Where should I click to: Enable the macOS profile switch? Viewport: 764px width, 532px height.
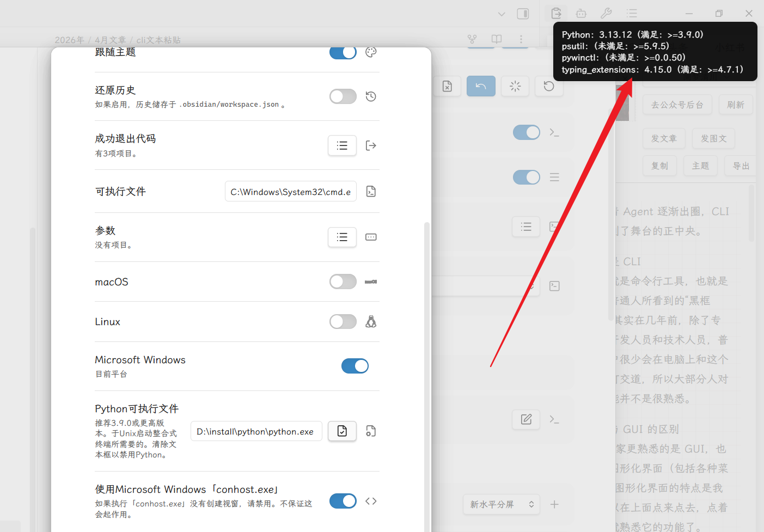[343, 282]
